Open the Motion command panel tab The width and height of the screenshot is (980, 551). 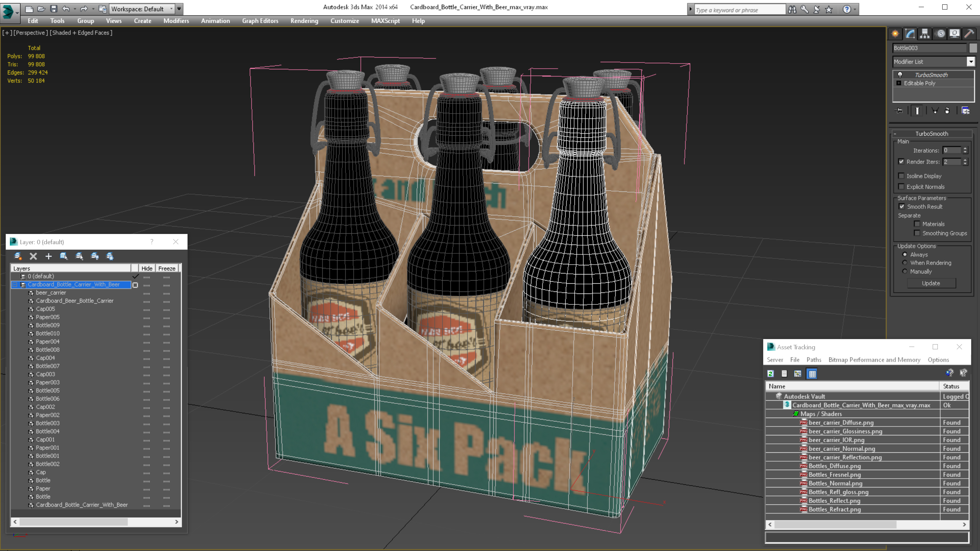coord(940,34)
